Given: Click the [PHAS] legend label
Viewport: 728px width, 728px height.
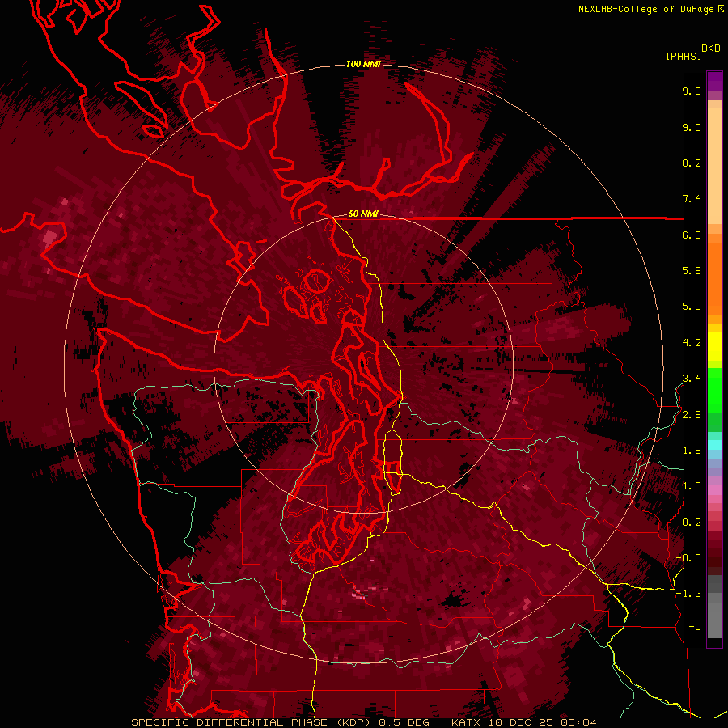Looking at the screenshot, I should pyautogui.click(x=684, y=57).
